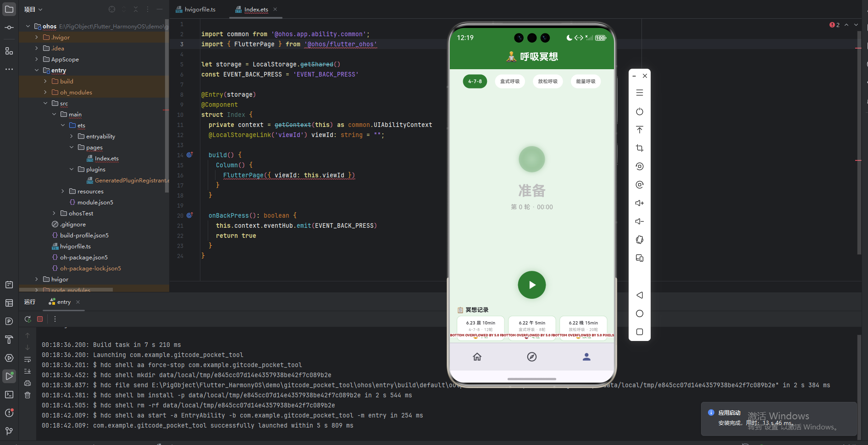868x445 pixels.
Task: Open the 项目 view dropdown
Action: pos(33,9)
